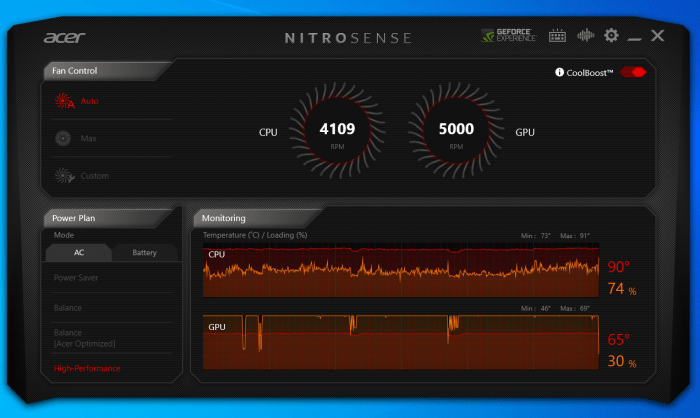Viewport: 700px width, 418px height.
Task: Select the Max fan mode icon
Action: pyautogui.click(x=63, y=138)
